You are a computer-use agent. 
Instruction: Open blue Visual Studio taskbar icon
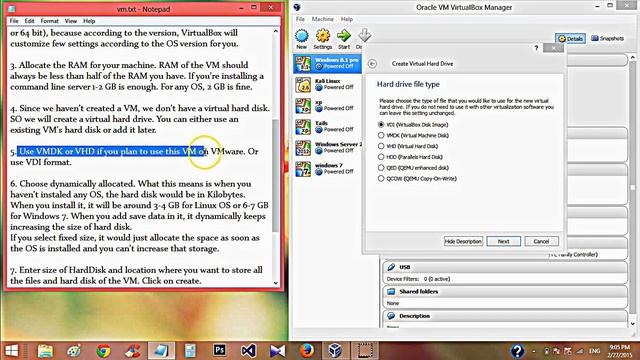[248, 351]
